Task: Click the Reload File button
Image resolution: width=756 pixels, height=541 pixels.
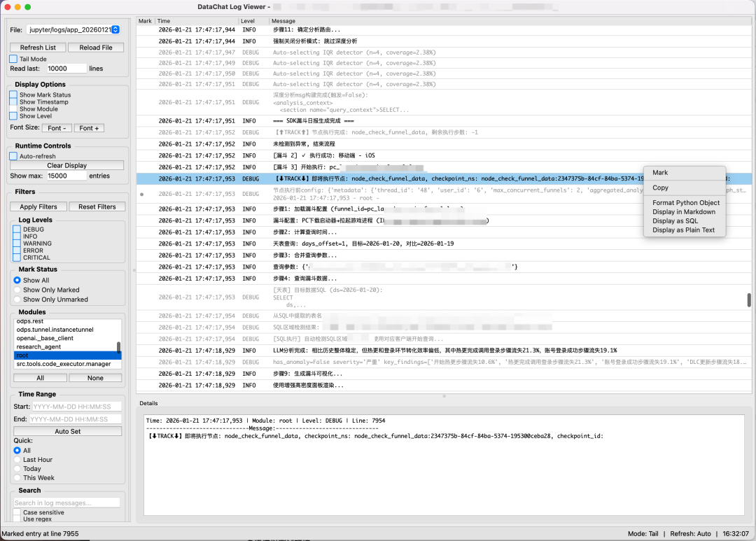Action: coord(96,48)
